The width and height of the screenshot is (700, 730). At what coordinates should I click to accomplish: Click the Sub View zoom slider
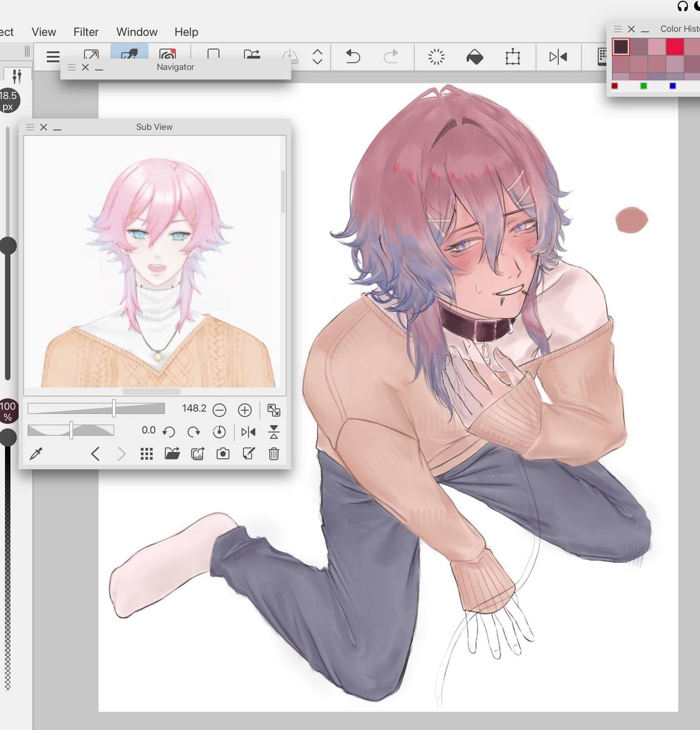[96, 408]
